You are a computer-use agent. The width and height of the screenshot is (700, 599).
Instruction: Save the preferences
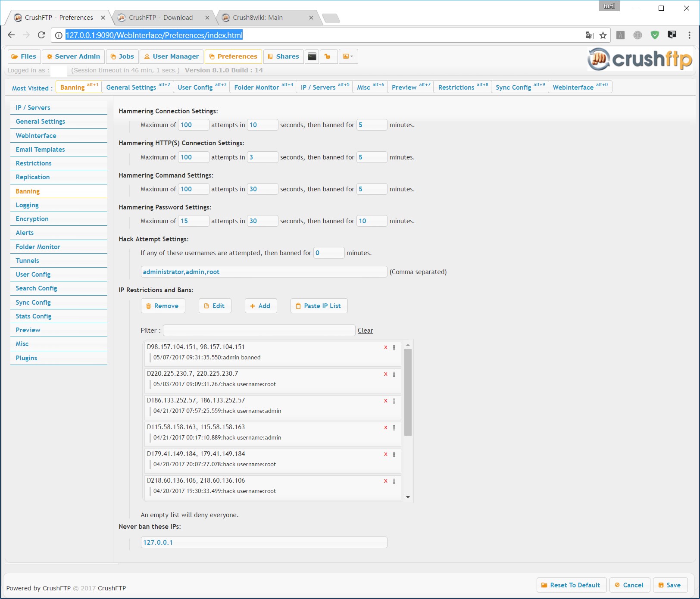670,585
